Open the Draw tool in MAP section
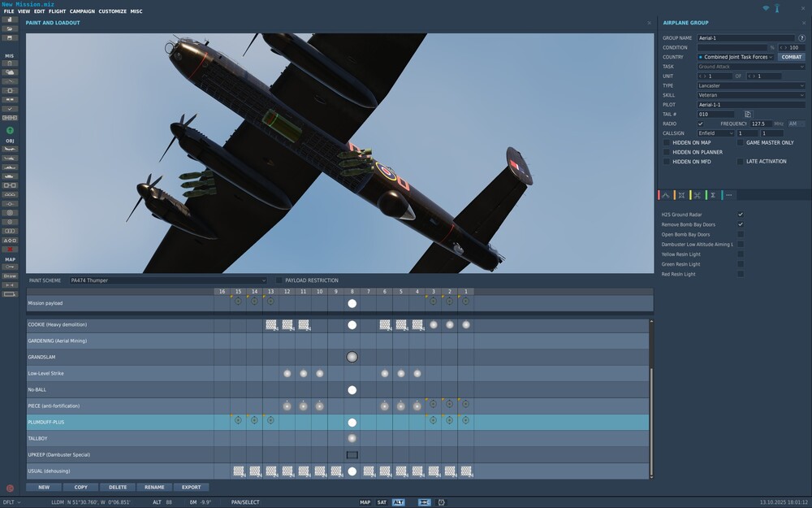The image size is (812, 508). 9,276
